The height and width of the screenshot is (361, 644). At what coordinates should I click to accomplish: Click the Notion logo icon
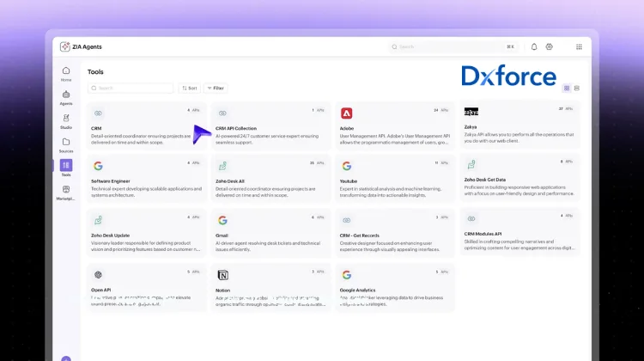(222, 275)
